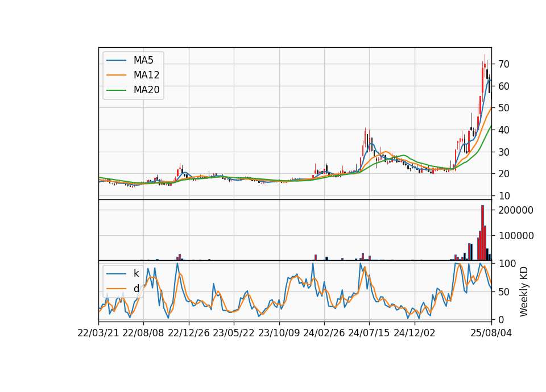546x392 pixels.
Task: Click the MA5 legend label
Action: tap(143, 60)
